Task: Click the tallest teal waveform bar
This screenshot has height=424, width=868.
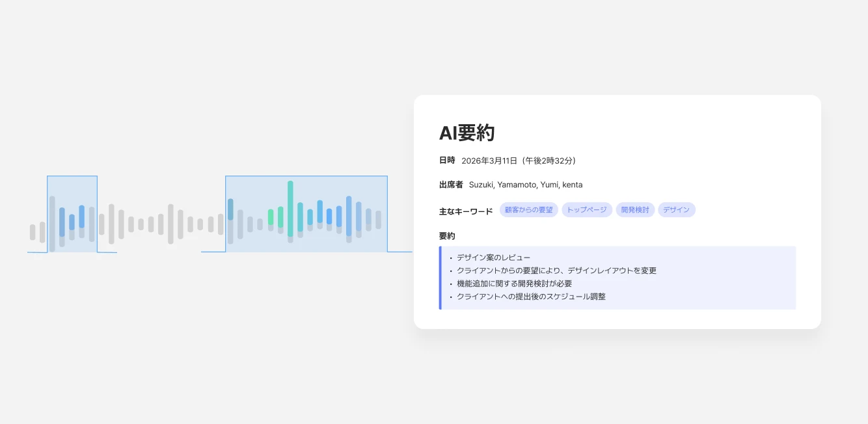Action: point(290,208)
